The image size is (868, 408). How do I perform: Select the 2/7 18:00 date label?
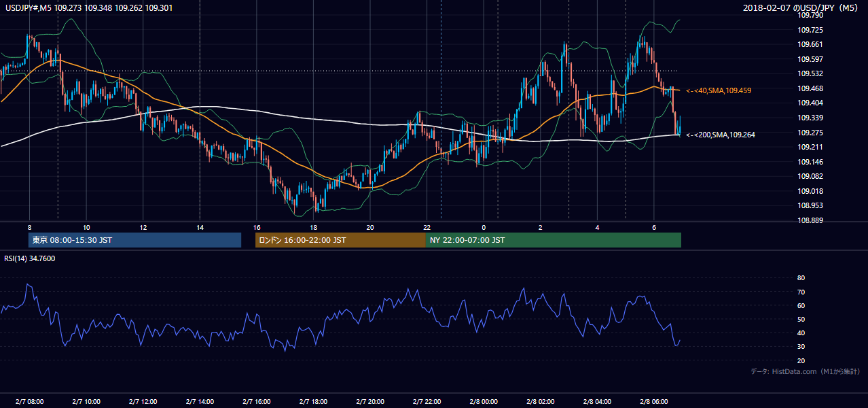[313, 402]
